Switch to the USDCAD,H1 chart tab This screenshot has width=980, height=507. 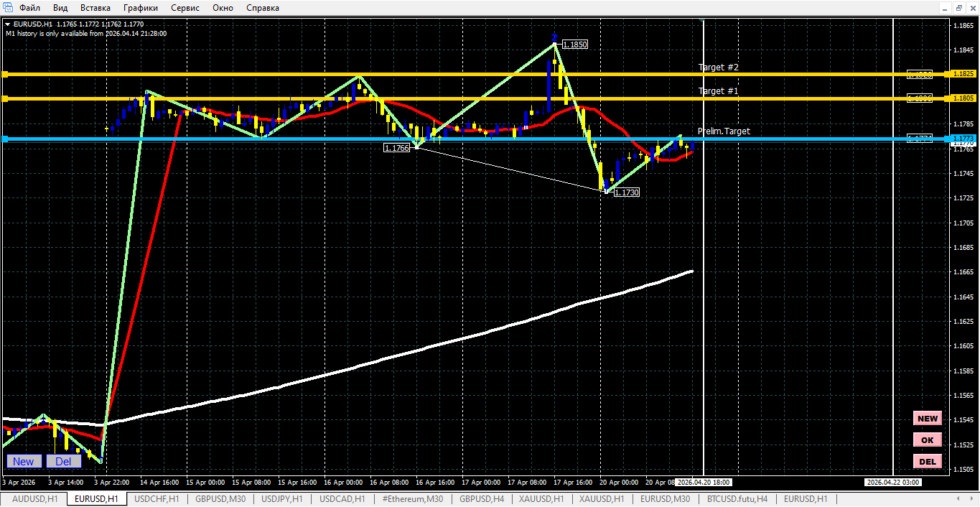point(342,499)
